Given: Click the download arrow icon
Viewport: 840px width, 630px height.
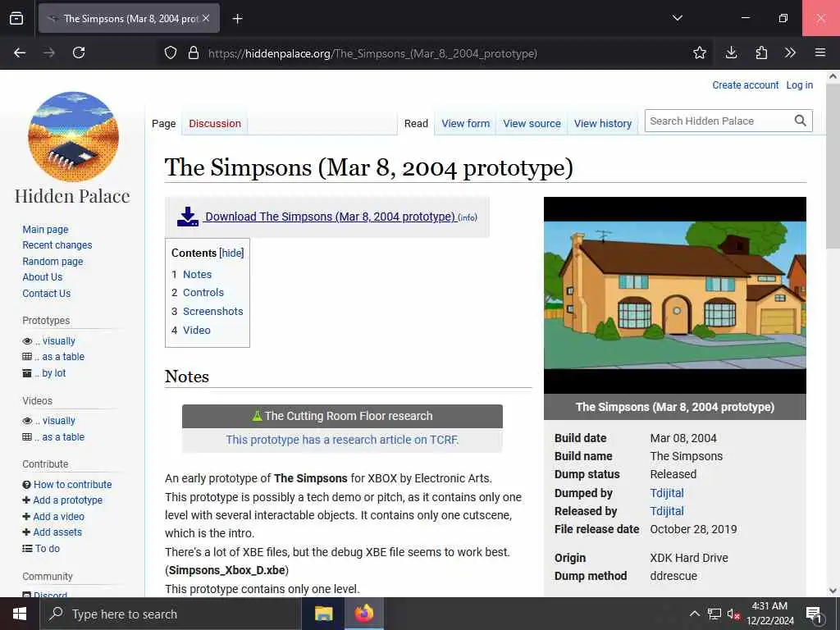Looking at the screenshot, I should [x=188, y=217].
